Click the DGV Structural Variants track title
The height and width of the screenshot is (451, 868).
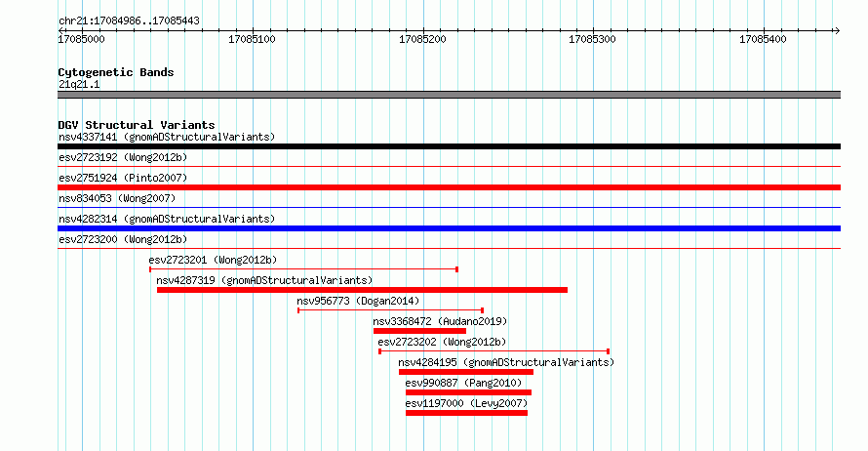tap(137, 125)
